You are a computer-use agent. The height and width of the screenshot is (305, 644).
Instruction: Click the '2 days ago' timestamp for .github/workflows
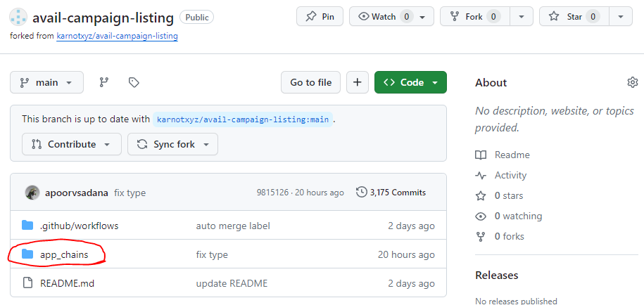(x=411, y=226)
